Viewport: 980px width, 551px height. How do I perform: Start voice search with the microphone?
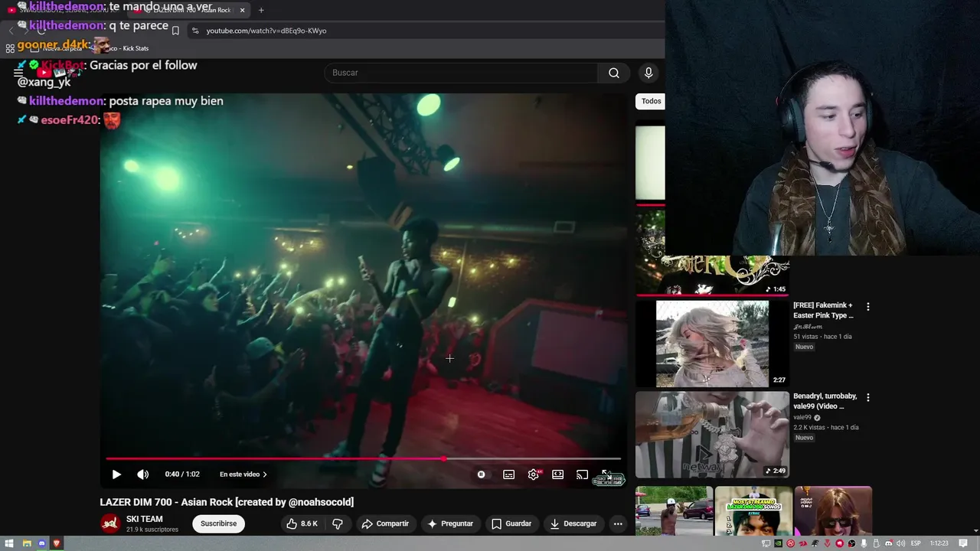click(648, 73)
